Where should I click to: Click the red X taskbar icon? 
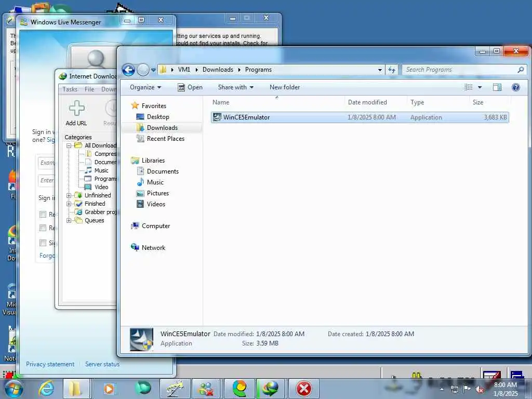[x=303, y=389]
